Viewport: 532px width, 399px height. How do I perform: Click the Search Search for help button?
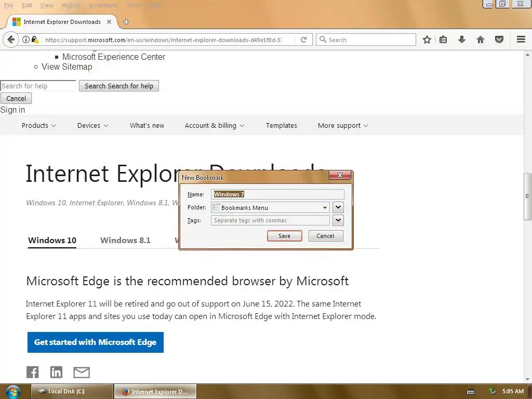119,86
